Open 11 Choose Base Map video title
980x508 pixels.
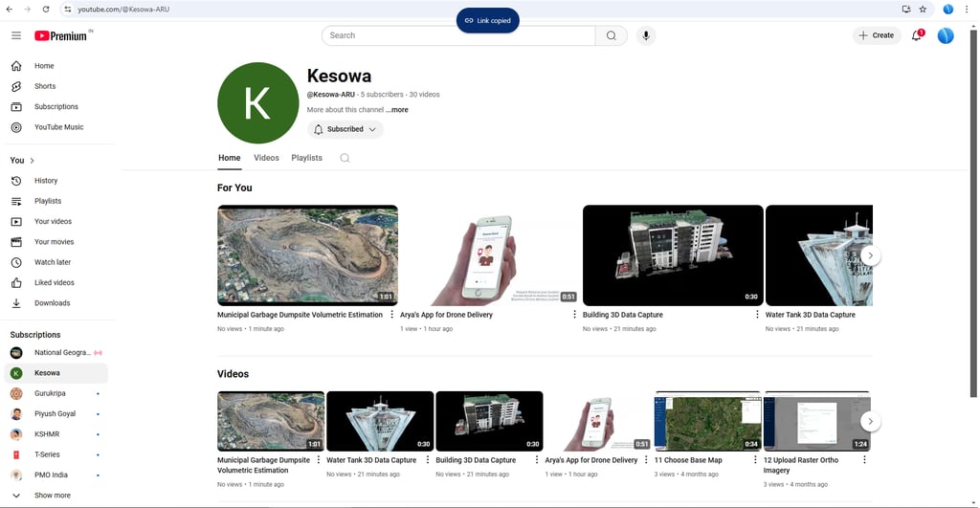pos(688,460)
